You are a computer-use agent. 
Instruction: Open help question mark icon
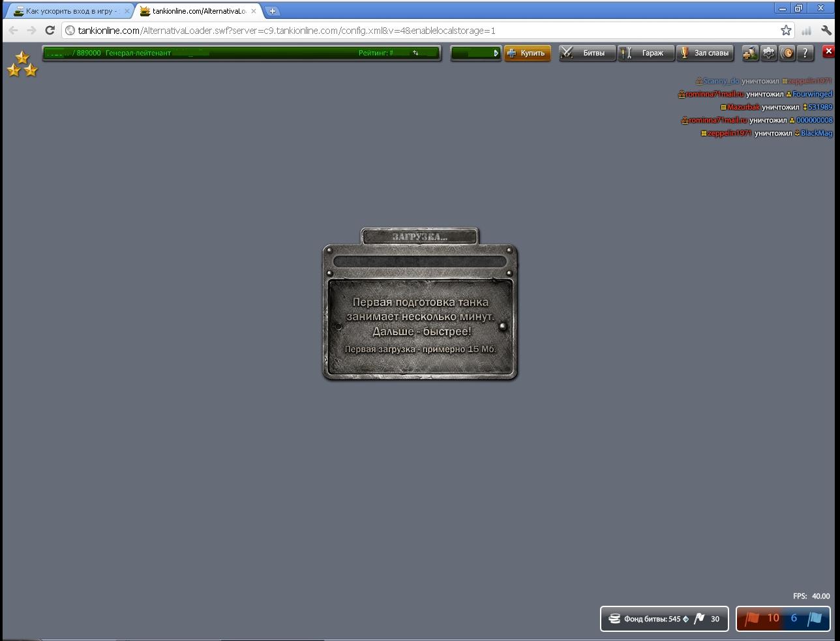805,53
